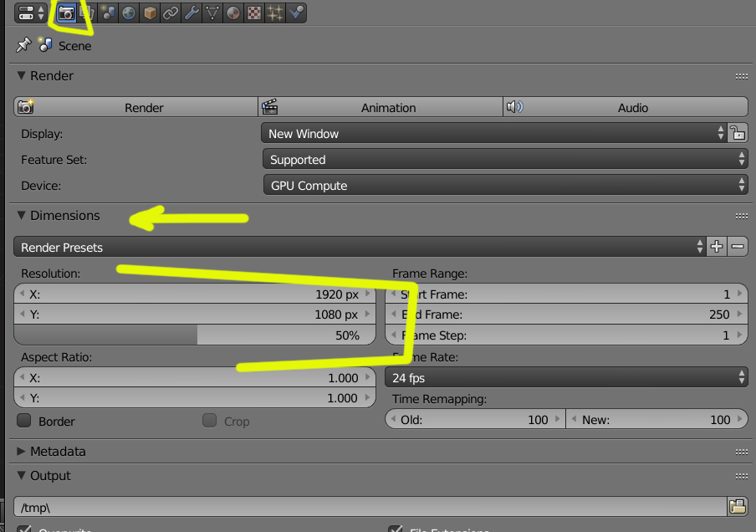Toggle the pin icon beside Scene
Image resolution: width=756 pixels, height=532 pixels.
(23, 45)
